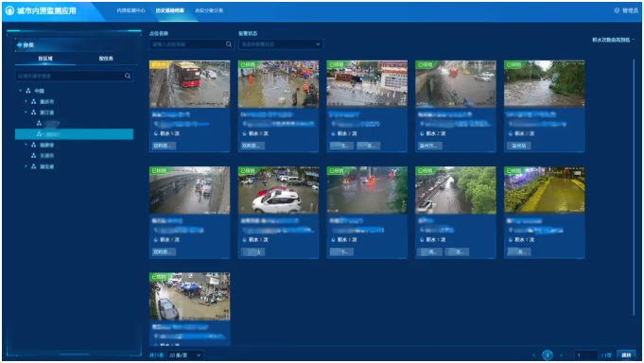
Task: Focus the page jump number input
Action: click(586, 355)
